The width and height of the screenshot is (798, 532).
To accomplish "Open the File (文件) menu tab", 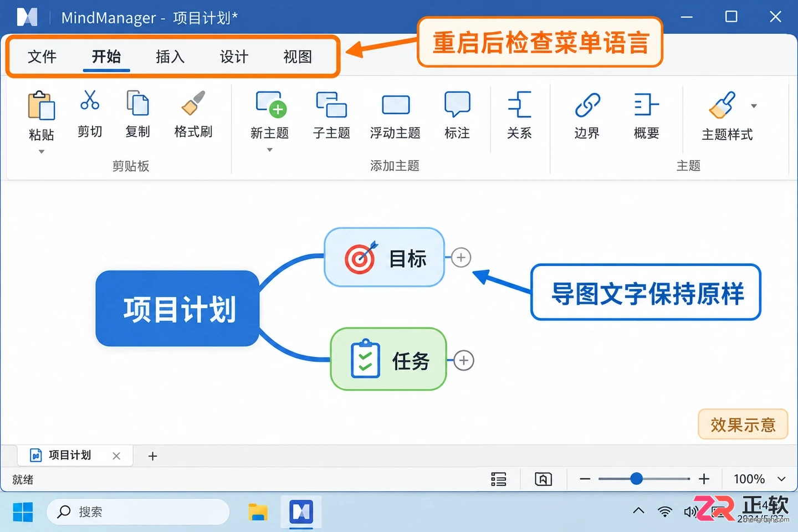I will click(x=42, y=57).
